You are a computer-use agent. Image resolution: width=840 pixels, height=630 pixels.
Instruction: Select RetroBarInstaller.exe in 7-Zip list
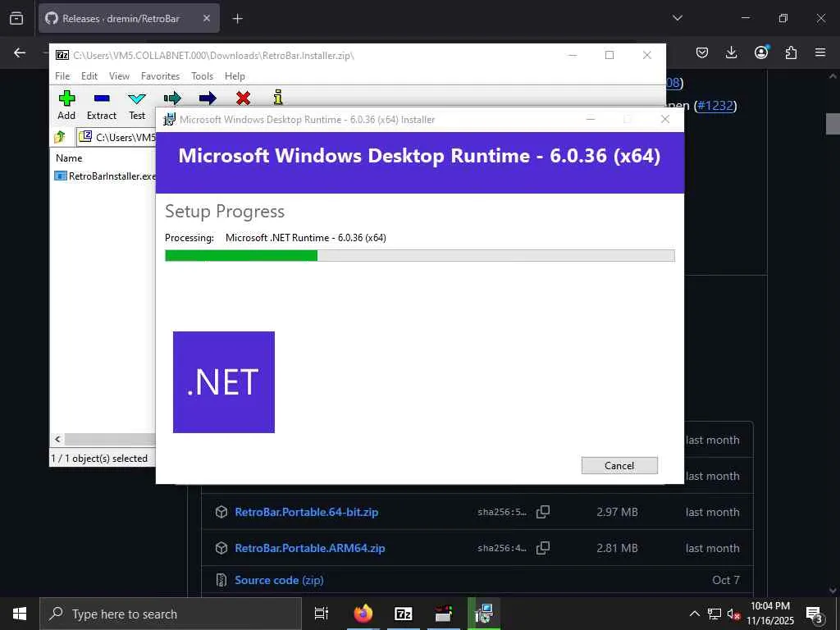(x=106, y=176)
